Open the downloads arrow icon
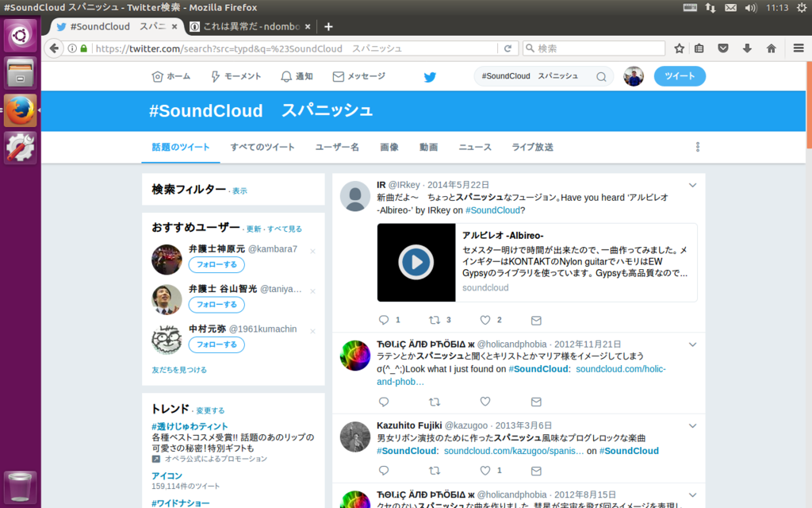 pos(747,48)
